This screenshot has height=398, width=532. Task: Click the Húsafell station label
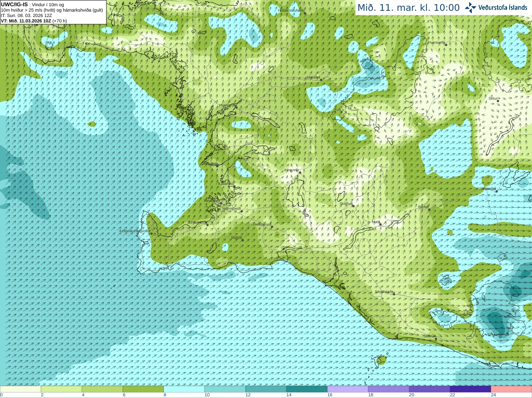(x=313, y=77)
